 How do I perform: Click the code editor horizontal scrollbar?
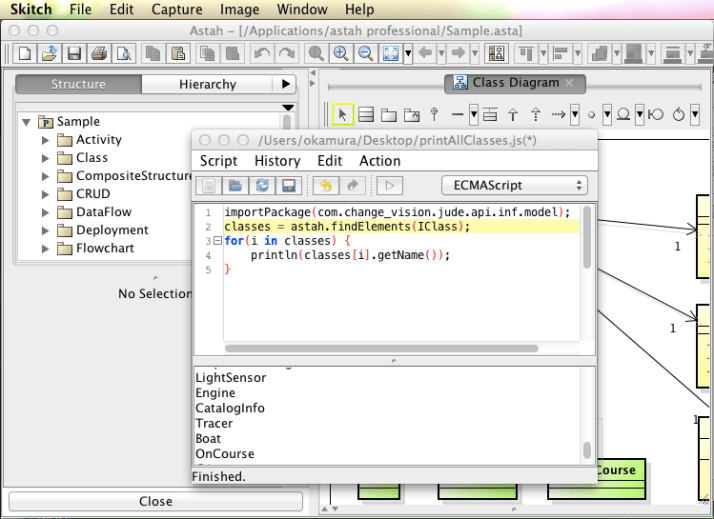(x=382, y=348)
